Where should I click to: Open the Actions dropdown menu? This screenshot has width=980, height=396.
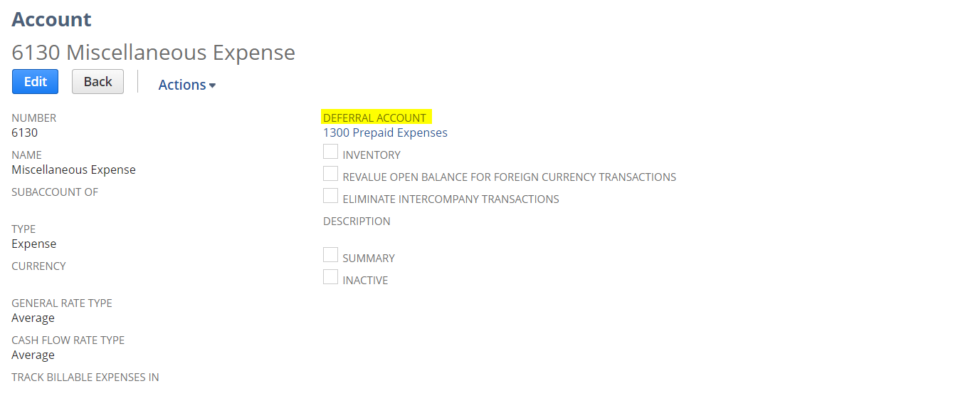186,85
